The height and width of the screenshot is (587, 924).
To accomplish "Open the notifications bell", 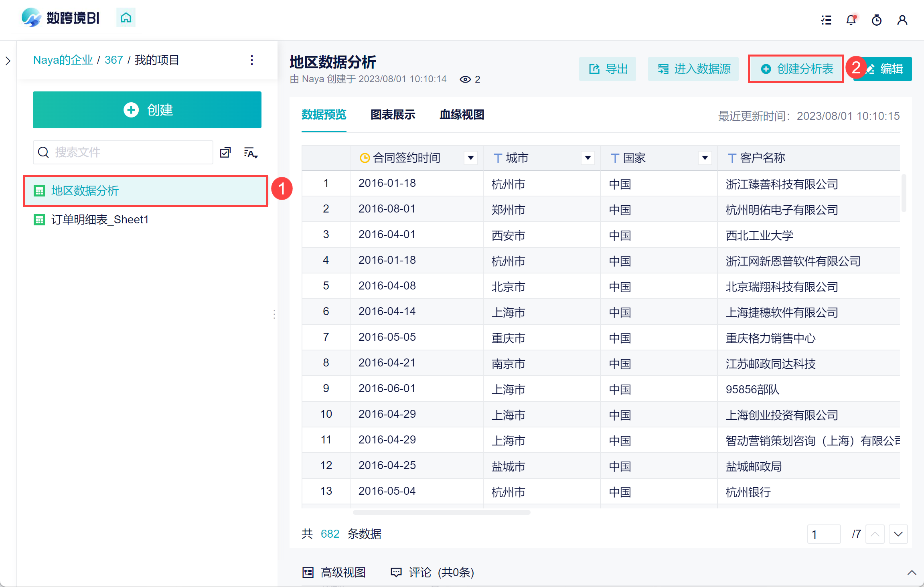I will (851, 20).
